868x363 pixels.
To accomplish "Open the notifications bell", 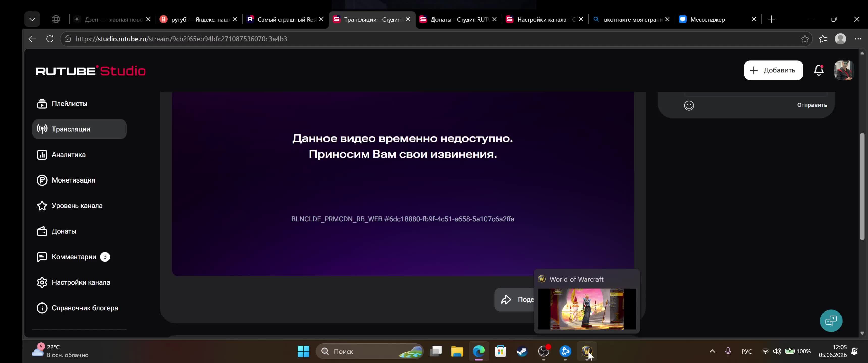I will [x=819, y=70].
